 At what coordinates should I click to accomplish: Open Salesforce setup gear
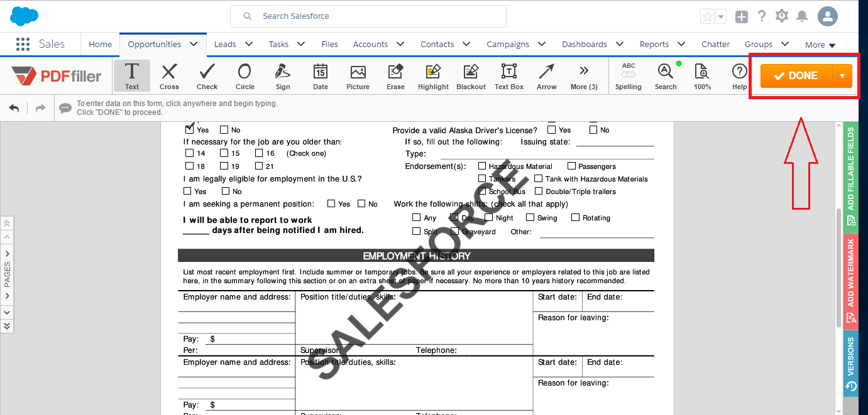click(x=782, y=16)
